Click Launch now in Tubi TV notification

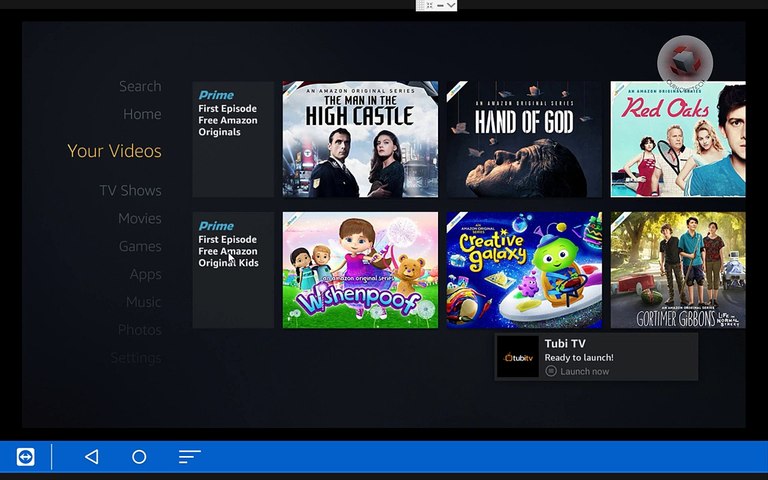(x=577, y=371)
